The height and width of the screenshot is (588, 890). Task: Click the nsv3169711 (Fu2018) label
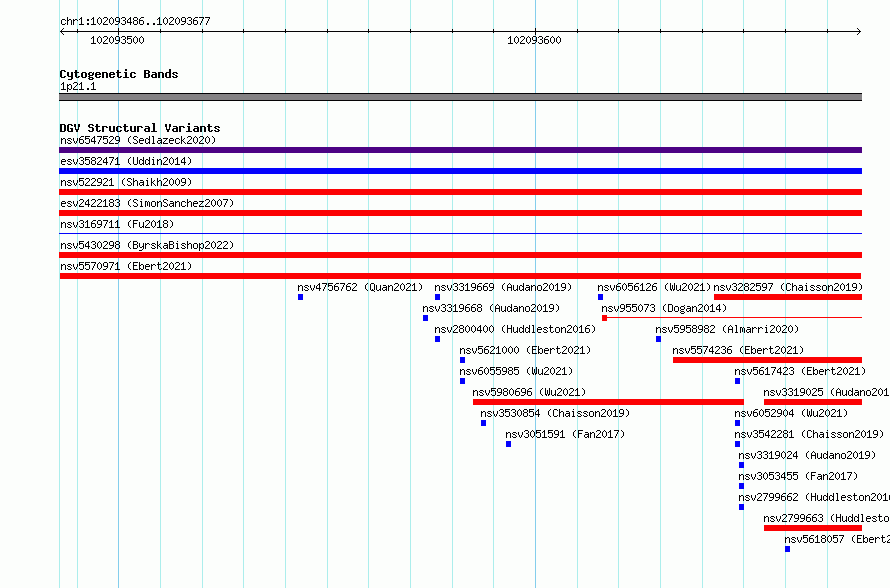point(117,224)
